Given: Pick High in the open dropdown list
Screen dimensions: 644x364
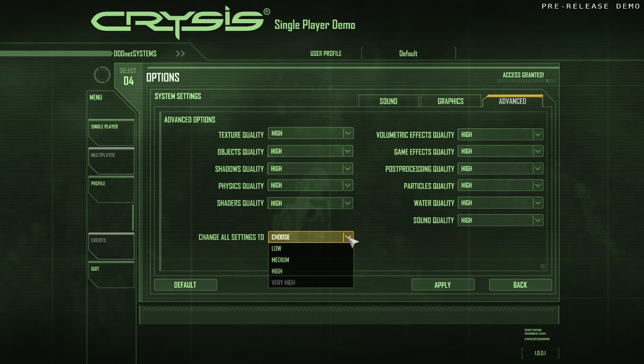Looking at the screenshot, I should coord(311,271).
